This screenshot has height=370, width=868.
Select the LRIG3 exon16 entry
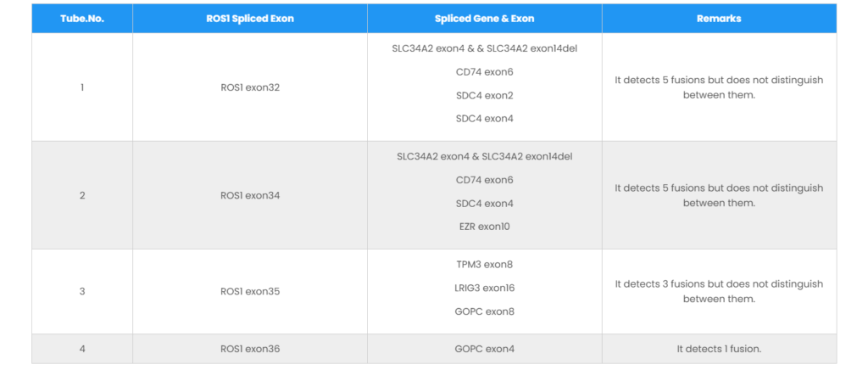pyautogui.click(x=484, y=288)
